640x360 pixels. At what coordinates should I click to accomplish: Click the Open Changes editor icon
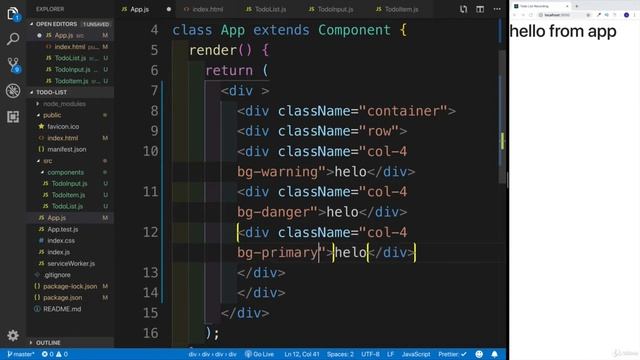463,9
